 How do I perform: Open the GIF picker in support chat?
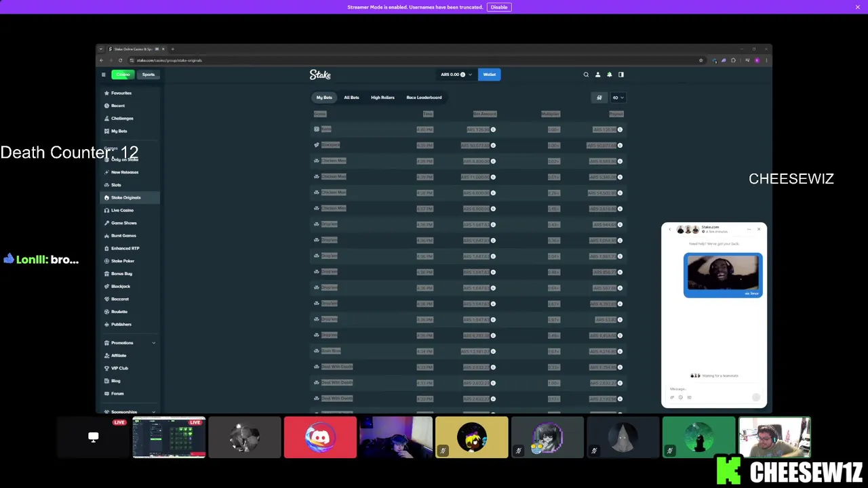pyautogui.click(x=689, y=397)
